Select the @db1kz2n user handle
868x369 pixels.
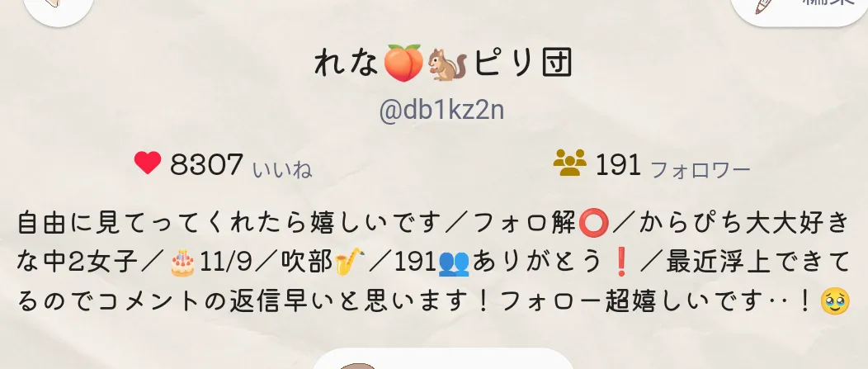tap(441, 110)
